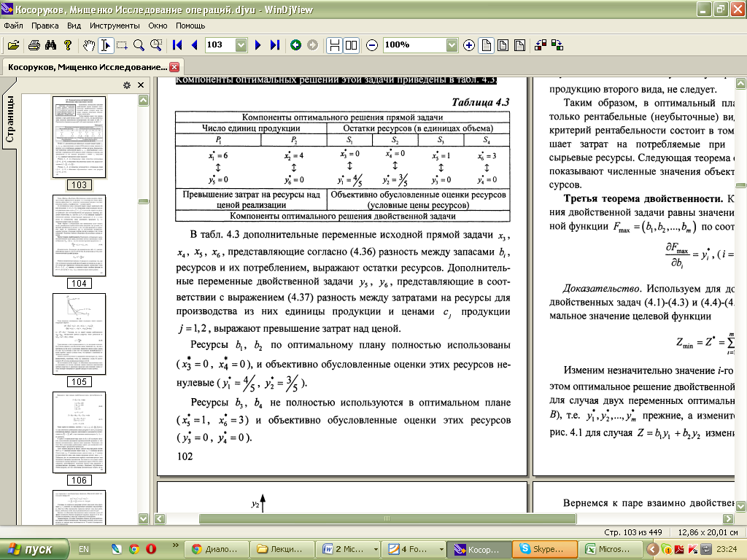Click the rotate left icon

tap(541, 45)
